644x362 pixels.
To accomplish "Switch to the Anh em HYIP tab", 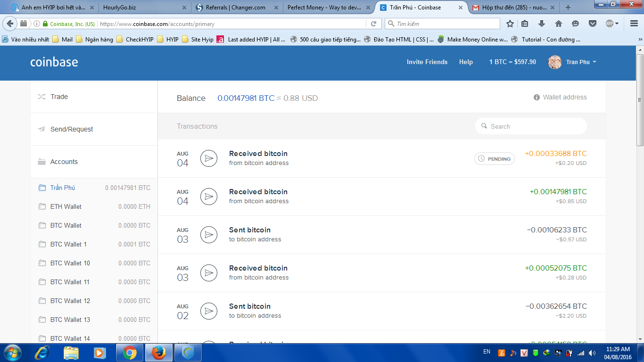I will pos(52,7).
